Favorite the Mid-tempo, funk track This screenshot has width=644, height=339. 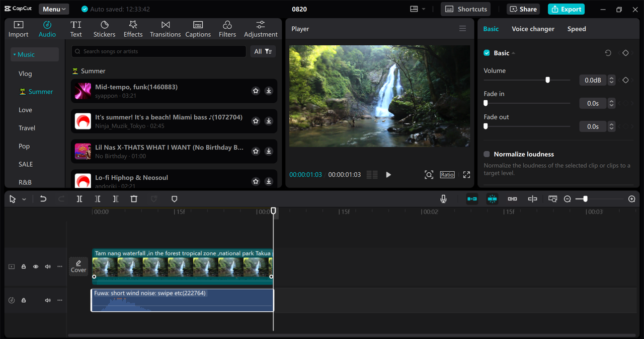(256, 91)
